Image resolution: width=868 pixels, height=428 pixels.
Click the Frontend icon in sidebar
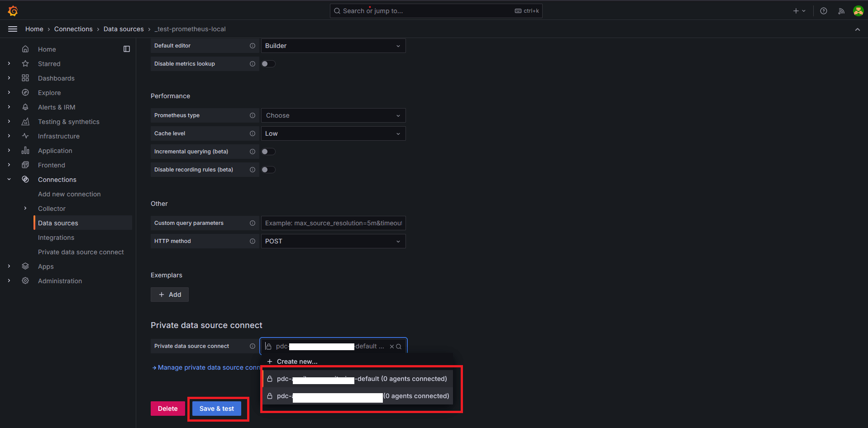pos(25,165)
